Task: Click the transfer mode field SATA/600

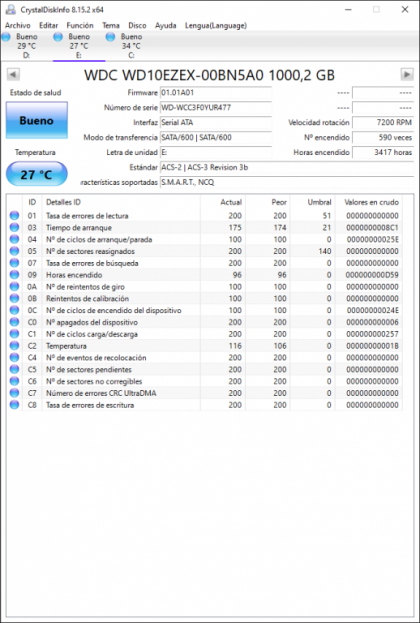Action: [x=216, y=137]
